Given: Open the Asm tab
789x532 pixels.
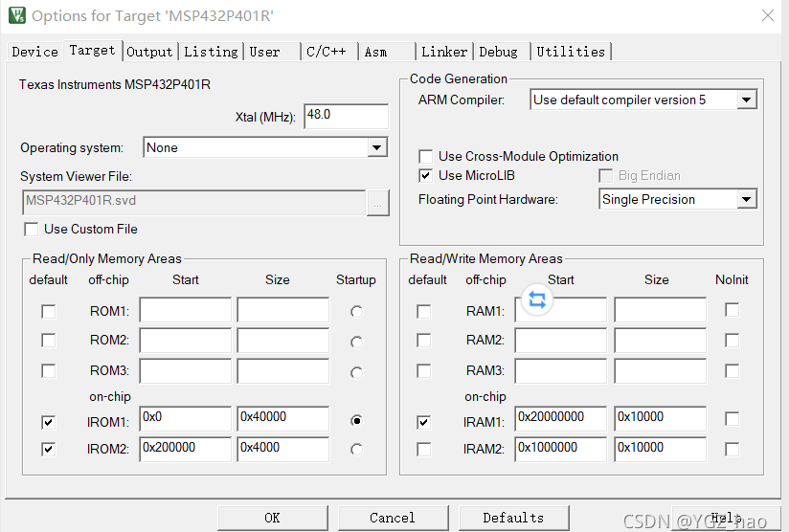Looking at the screenshot, I should pos(387,52).
